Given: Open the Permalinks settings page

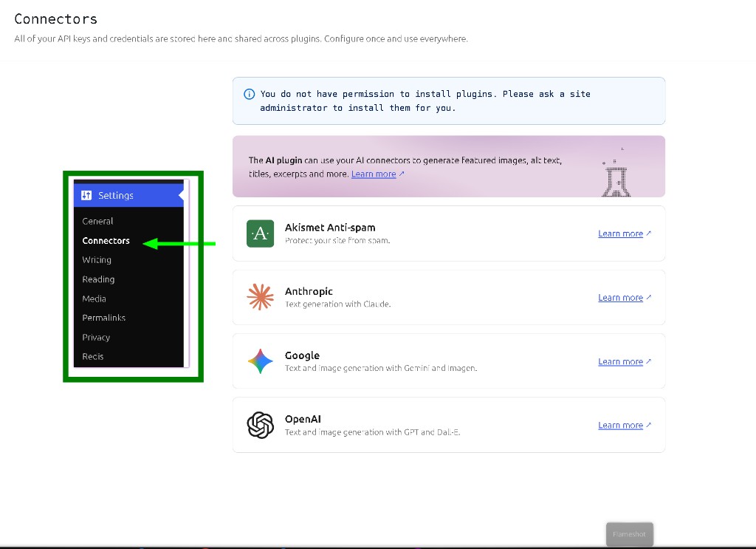Looking at the screenshot, I should click(x=103, y=318).
